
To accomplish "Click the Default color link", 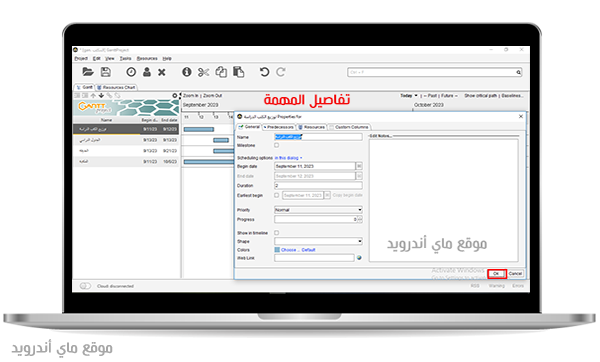I will point(308,250).
